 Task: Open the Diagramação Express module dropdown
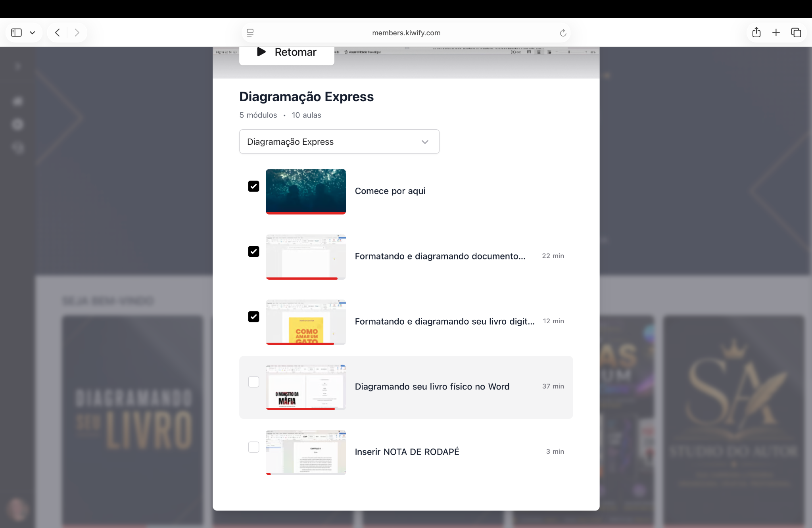click(x=339, y=142)
